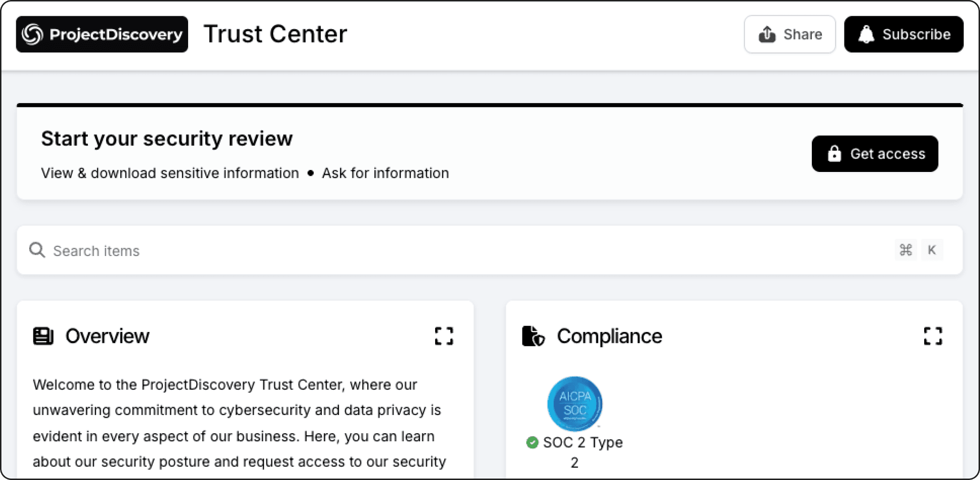980x480 pixels.
Task: Expand the Compliance card to fullscreen
Action: (x=932, y=336)
